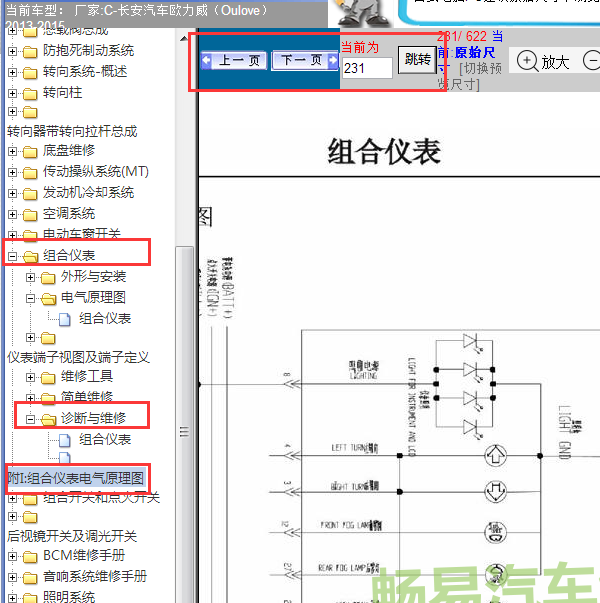Click the tree panel vertical scrollbar thumb
Screen dimensions: 600x603
[x=184, y=425]
